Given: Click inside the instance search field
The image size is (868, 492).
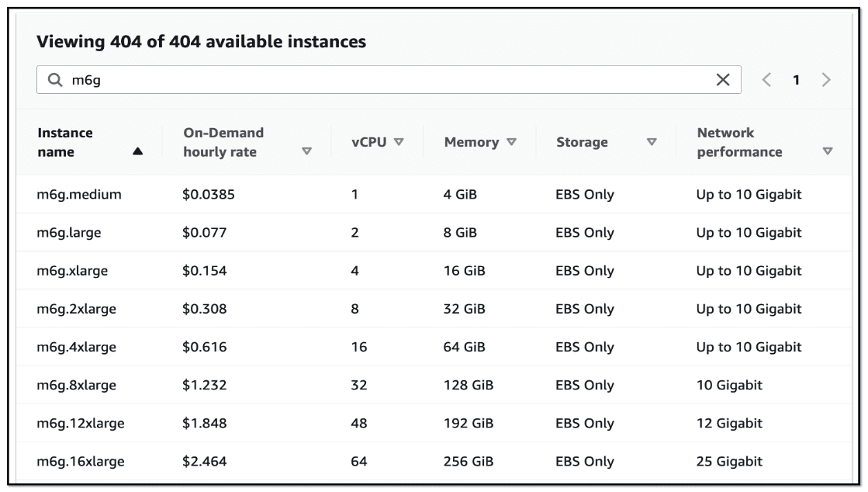Looking at the screenshot, I should [x=389, y=80].
